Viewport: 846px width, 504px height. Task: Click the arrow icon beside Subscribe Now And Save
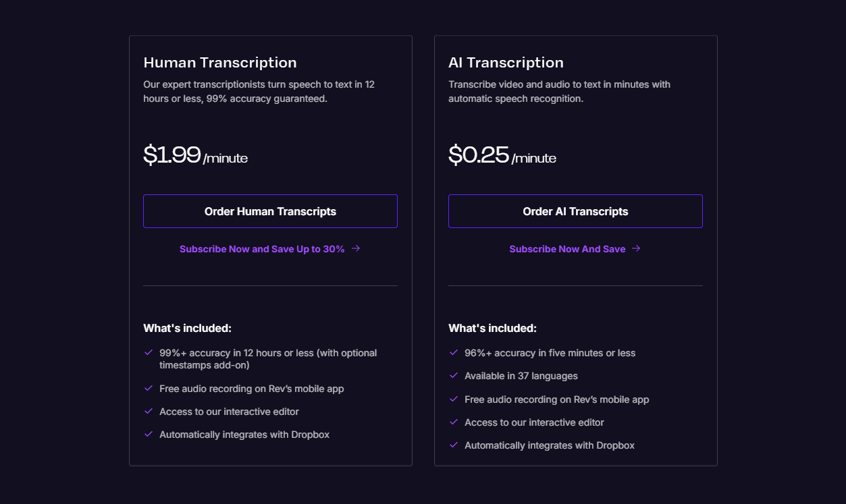[x=635, y=248]
